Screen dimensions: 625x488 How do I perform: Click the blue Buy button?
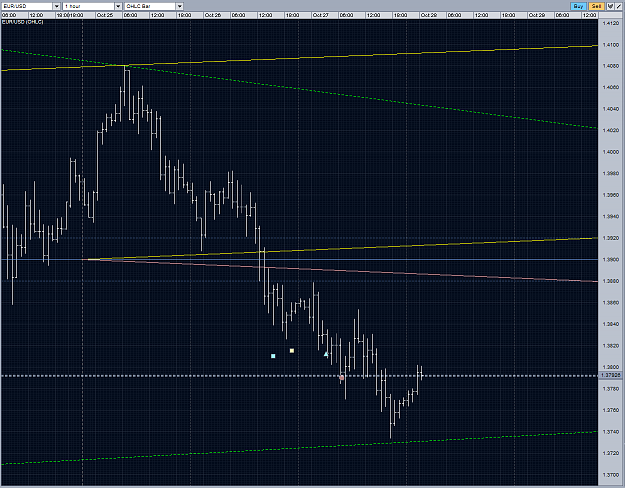[578, 6]
